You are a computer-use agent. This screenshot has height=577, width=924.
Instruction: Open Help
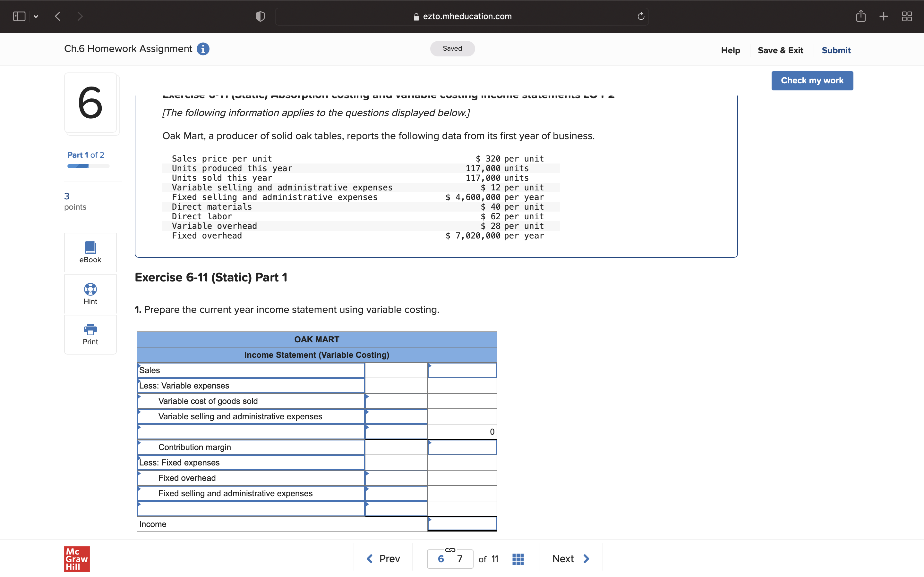click(731, 50)
